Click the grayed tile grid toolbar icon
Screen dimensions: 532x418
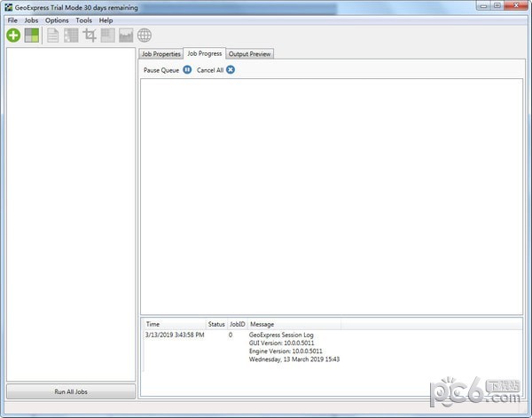[108, 35]
